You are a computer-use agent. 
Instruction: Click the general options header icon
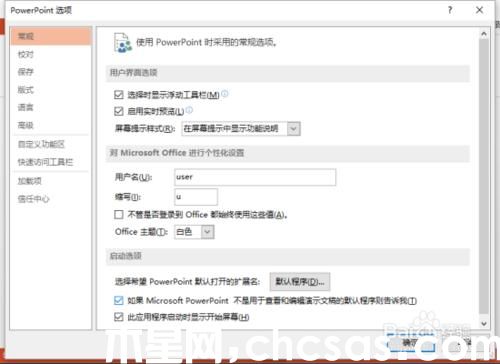[122, 43]
